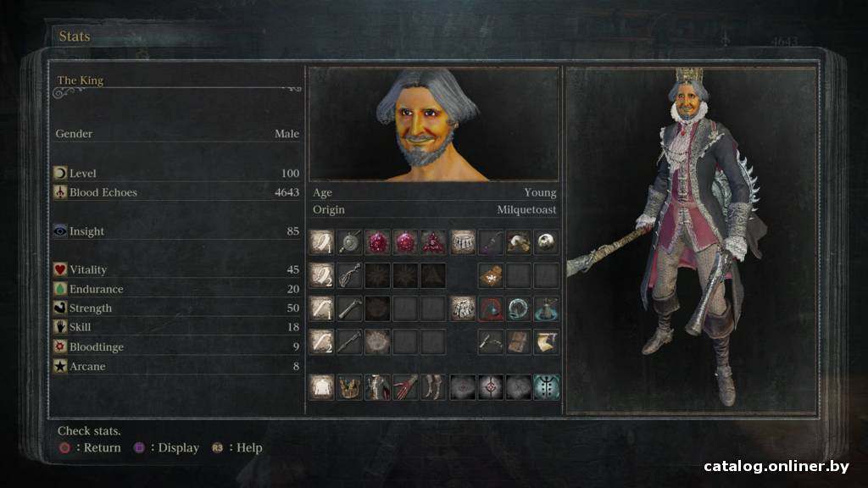Image resolution: width=868 pixels, height=488 pixels.
Task: Select the gold crown head armor icon
Action: pyautogui.click(x=350, y=386)
